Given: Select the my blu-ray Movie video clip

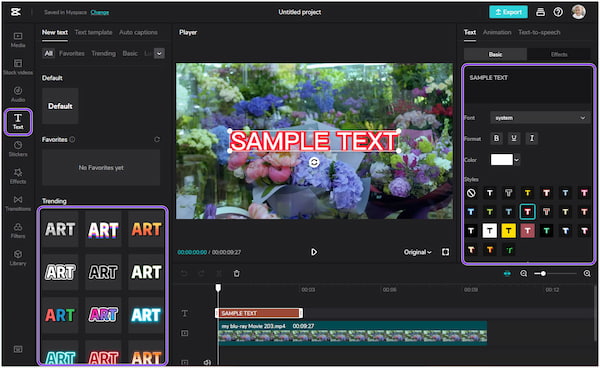Looking at the screenshot, I should coord(352,333).
